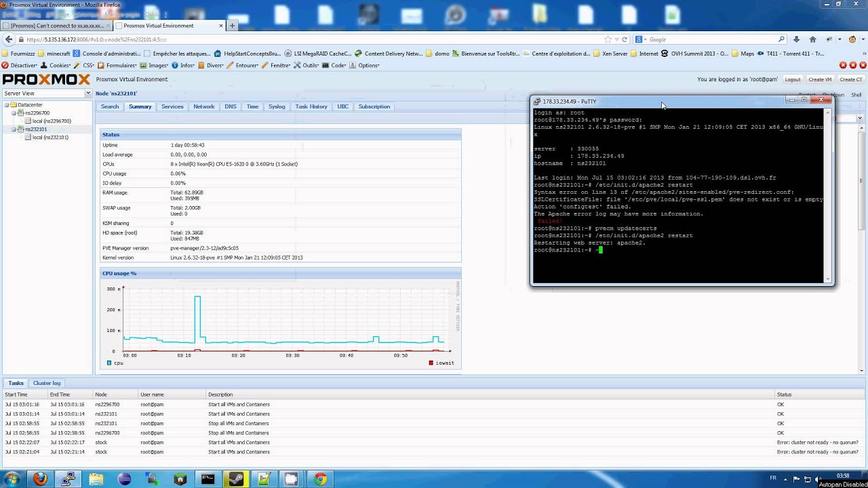Show the Cluster log tab
Viewport: 868px width, 488px height.
pyautogui.click(x=47, y=383)
